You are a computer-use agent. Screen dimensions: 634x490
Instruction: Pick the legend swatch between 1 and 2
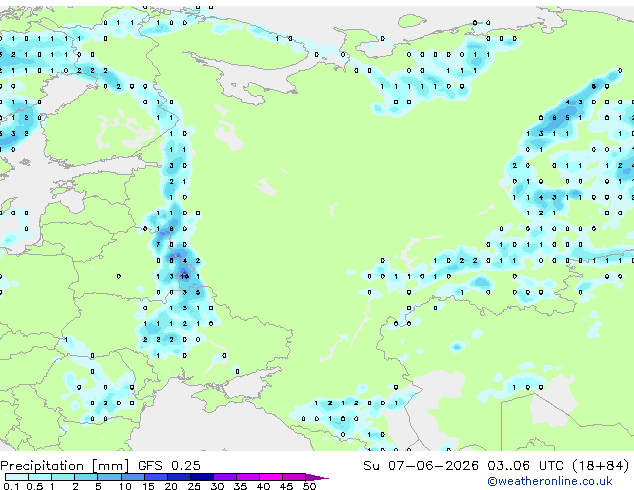[x=63, y=477]
